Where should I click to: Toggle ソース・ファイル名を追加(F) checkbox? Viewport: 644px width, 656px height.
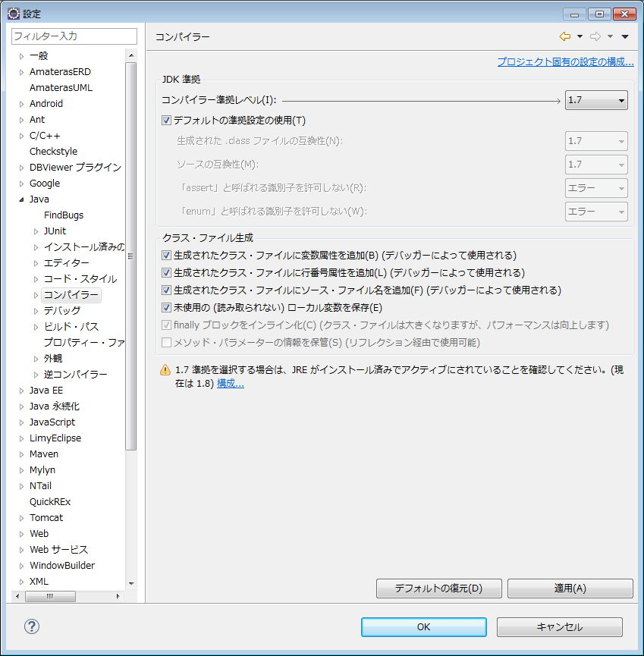(166, 290)
